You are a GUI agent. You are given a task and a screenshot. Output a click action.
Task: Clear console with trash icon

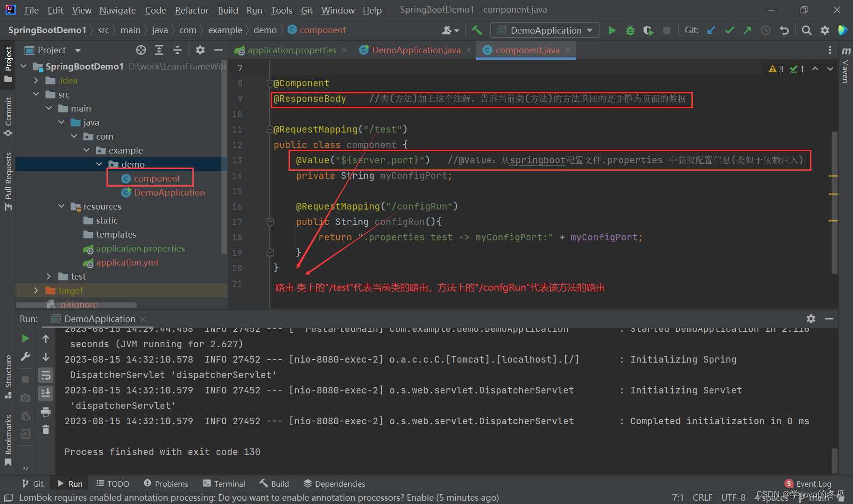pos(46,429)
